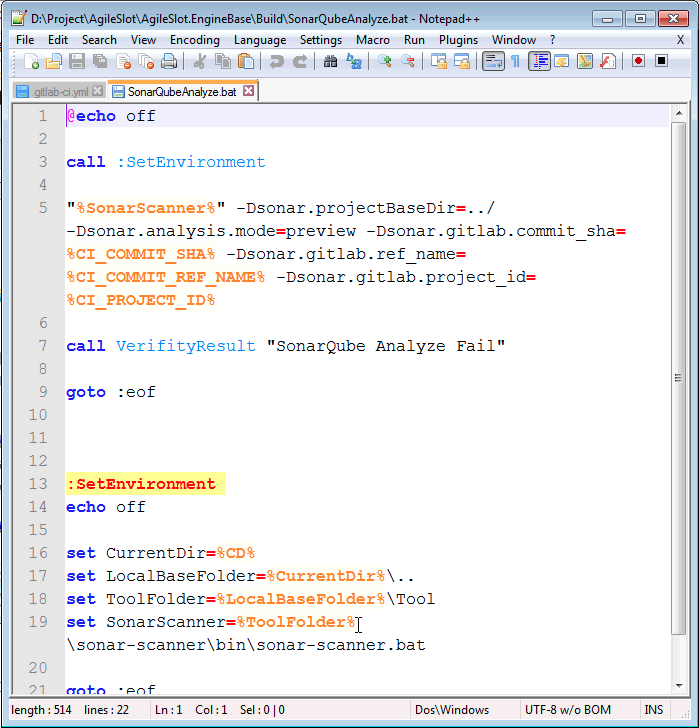699x728 pixels.
Task: Open the Macro menu
Action: tap(373, 40)
